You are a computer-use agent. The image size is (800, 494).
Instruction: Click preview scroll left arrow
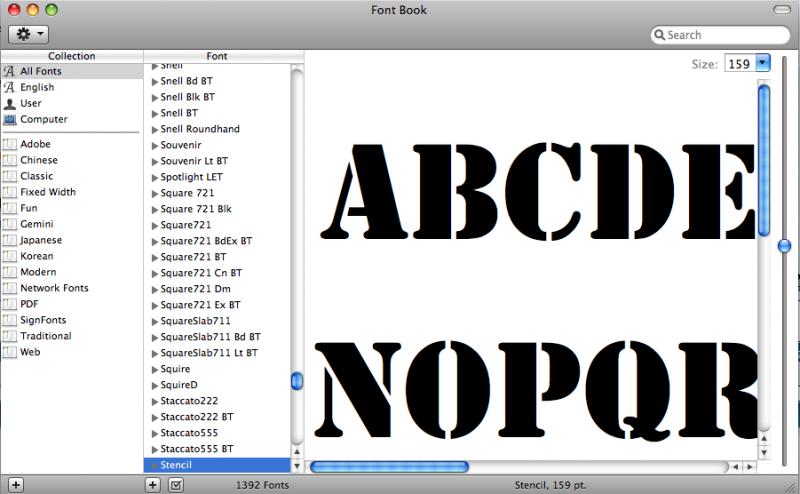(735, 466)
